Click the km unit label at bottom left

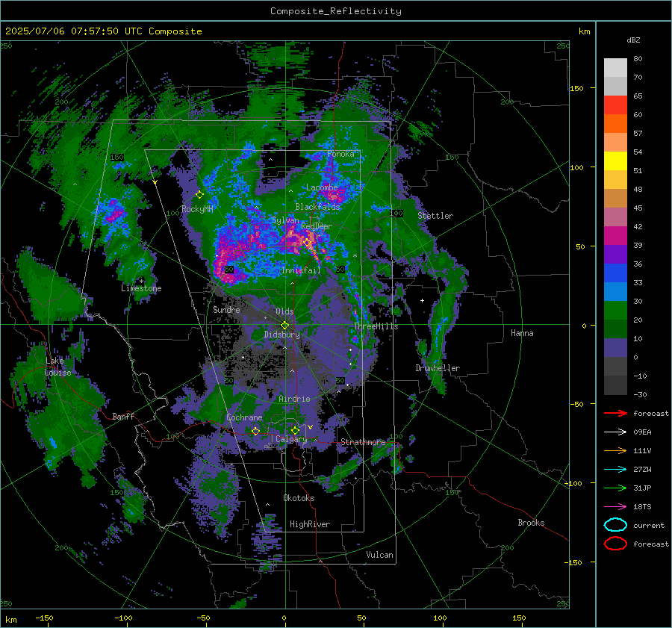pos(10,620)
